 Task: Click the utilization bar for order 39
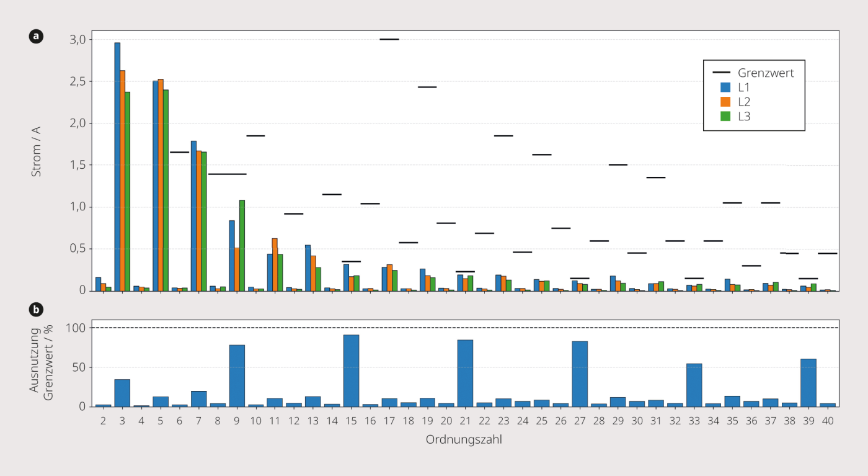pos(808,383)
